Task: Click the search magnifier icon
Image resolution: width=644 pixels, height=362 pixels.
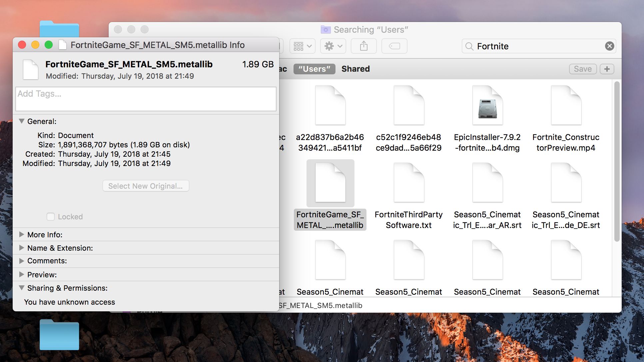Action: (x=469, y=46)
